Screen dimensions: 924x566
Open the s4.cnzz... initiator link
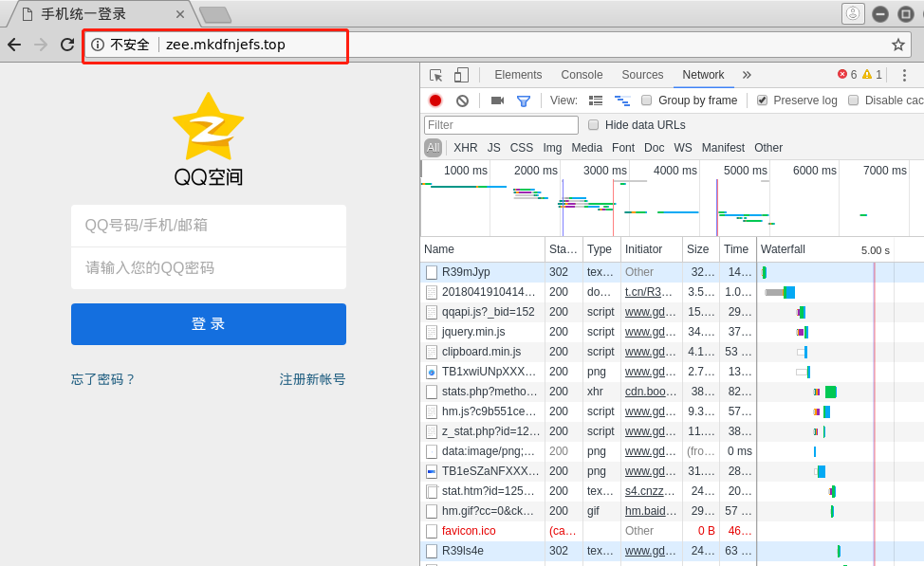651,491
